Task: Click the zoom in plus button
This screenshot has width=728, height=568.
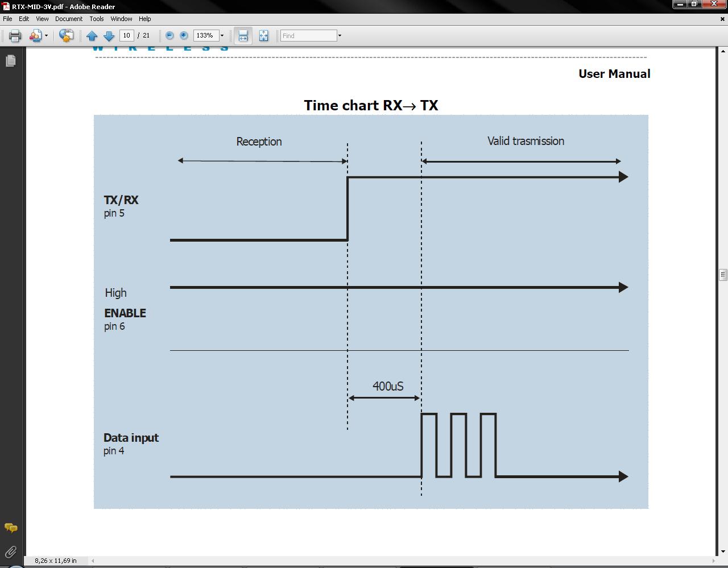Action: [184, 36]
